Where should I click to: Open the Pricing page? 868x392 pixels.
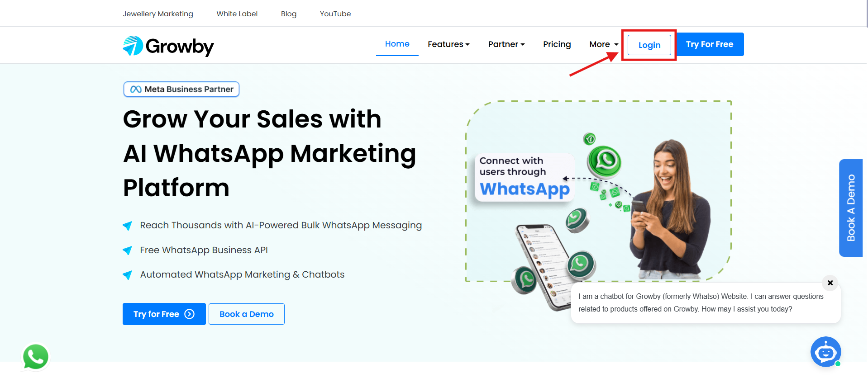click(557, 44)
